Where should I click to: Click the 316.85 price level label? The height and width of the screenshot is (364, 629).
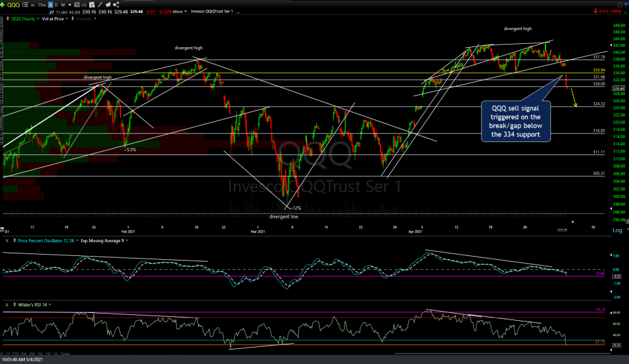[x=599, y=131]
